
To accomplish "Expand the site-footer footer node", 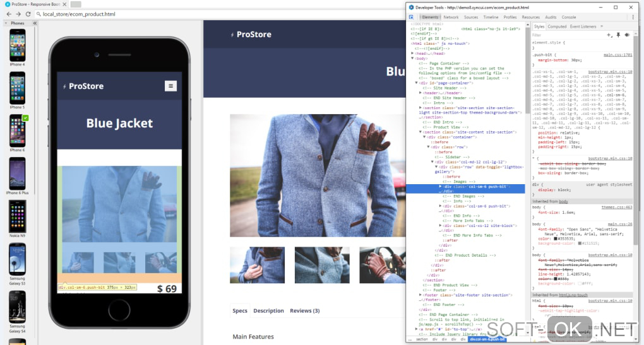I will click(x=420, y=295).
